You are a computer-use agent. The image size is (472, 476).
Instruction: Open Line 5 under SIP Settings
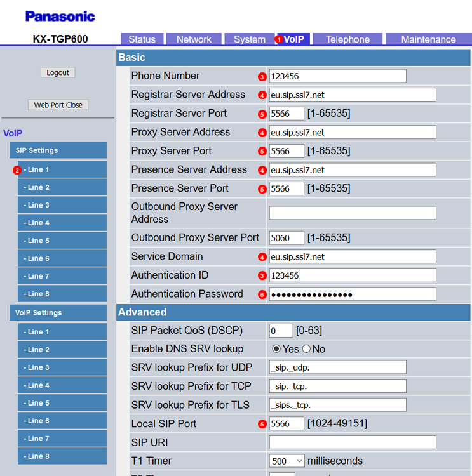coord(62,241)
